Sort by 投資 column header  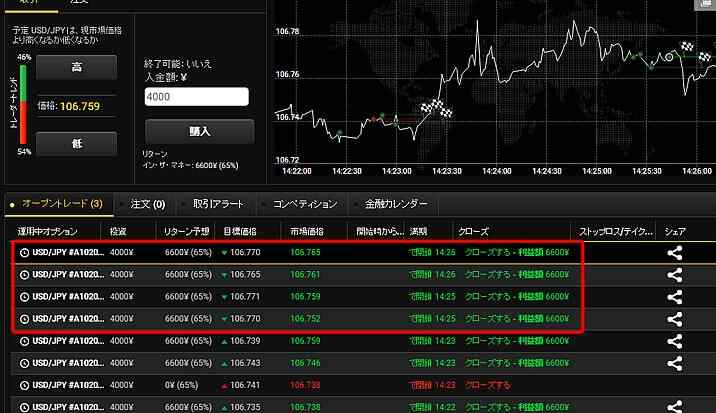coord(118,232)
